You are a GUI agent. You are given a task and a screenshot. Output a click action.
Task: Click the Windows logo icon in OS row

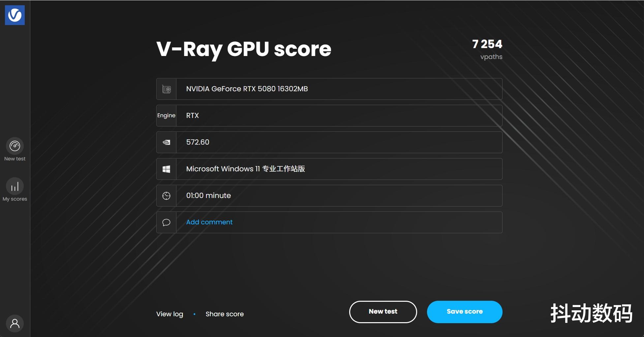click(167, 169)
